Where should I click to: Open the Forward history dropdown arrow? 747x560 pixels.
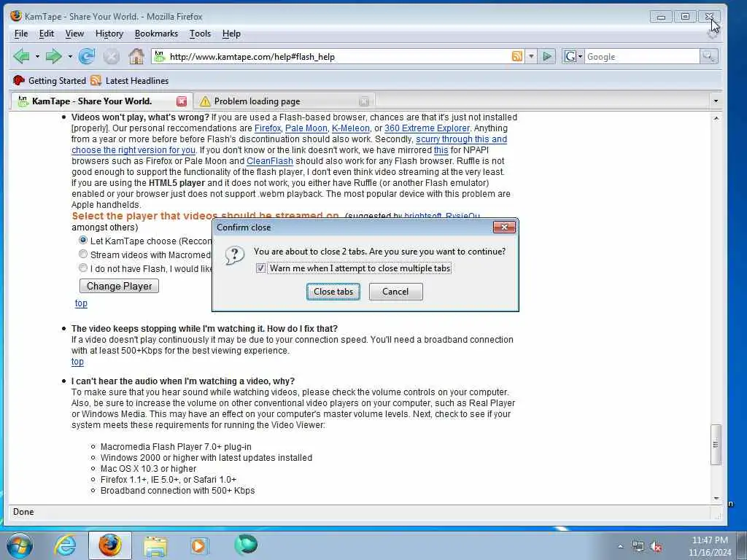[70, 57]
